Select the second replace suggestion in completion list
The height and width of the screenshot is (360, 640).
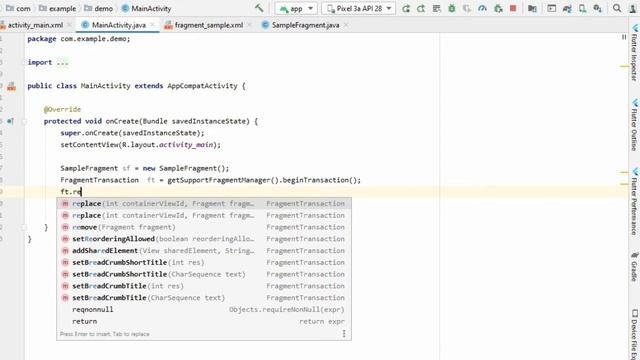click(204, 216)
